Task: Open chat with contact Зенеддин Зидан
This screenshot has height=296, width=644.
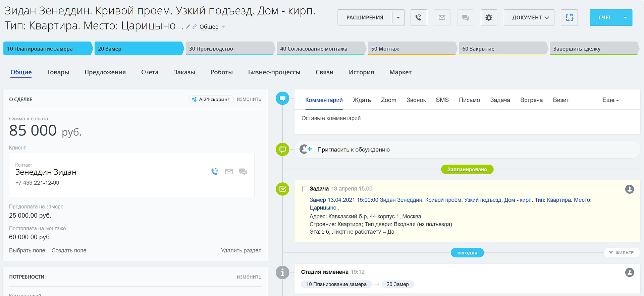Action: click(243, 172)
